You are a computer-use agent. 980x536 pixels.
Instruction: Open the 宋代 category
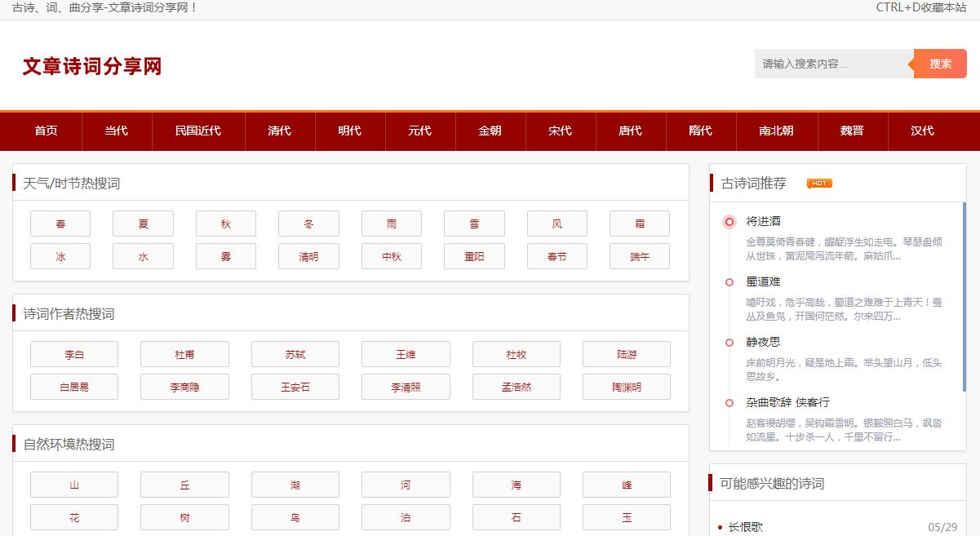(561, 131)
